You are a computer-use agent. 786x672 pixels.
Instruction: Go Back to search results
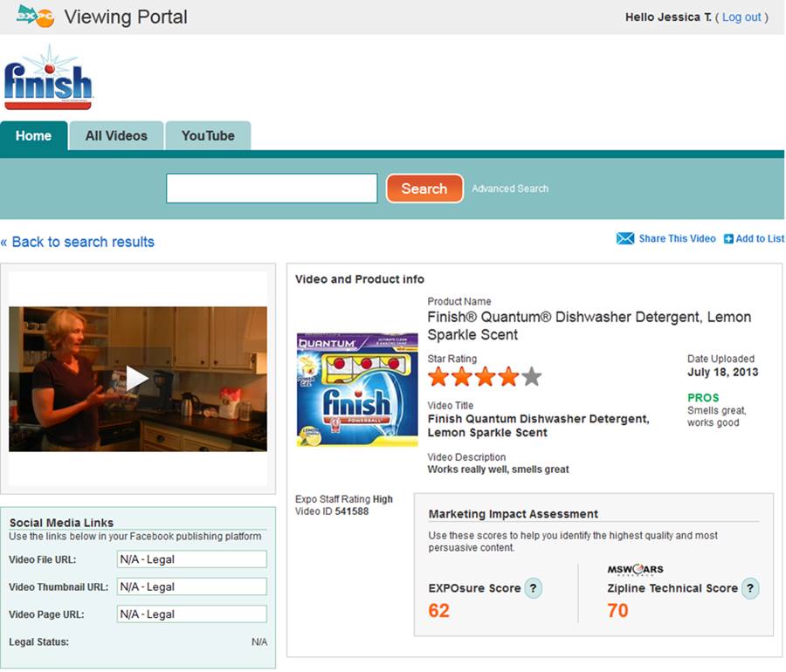coord(78,242)
